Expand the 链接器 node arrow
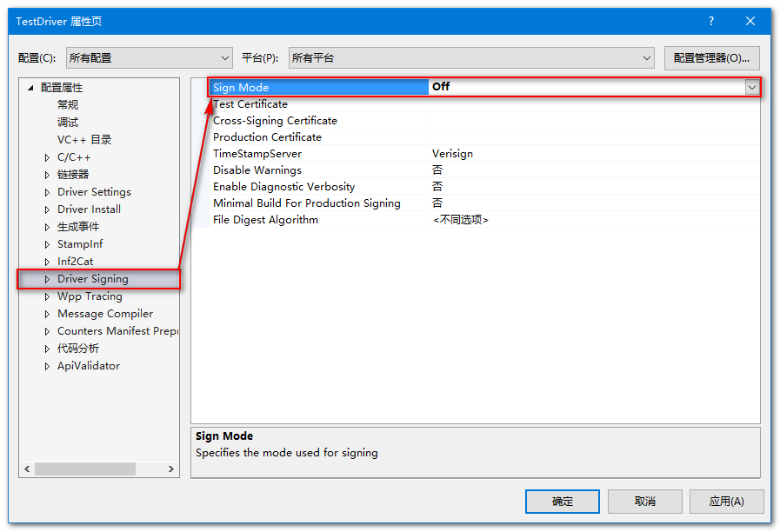Viewport: 780px width, 532px height. (47, 175)
